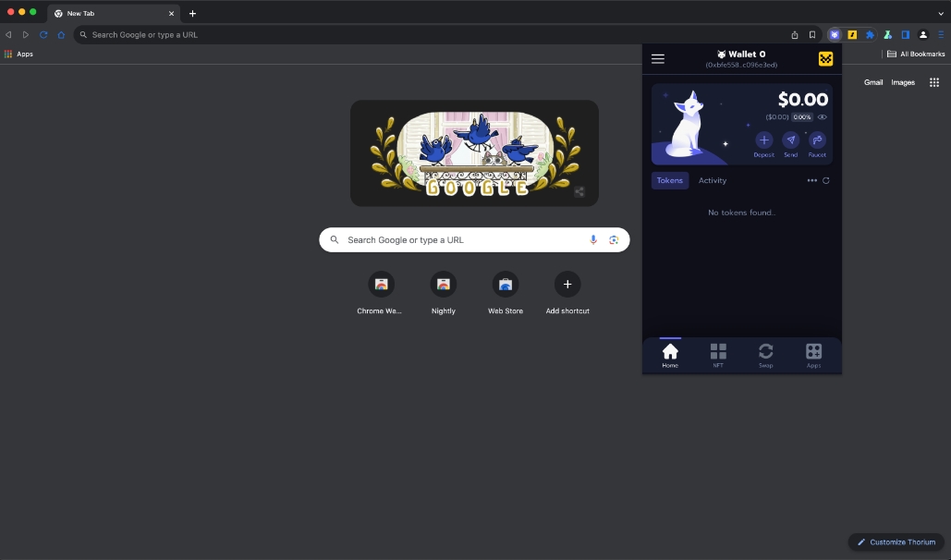Screen dimensions: 951x560
Task: Start voice search with microphone icon
Action: (593, 239)
